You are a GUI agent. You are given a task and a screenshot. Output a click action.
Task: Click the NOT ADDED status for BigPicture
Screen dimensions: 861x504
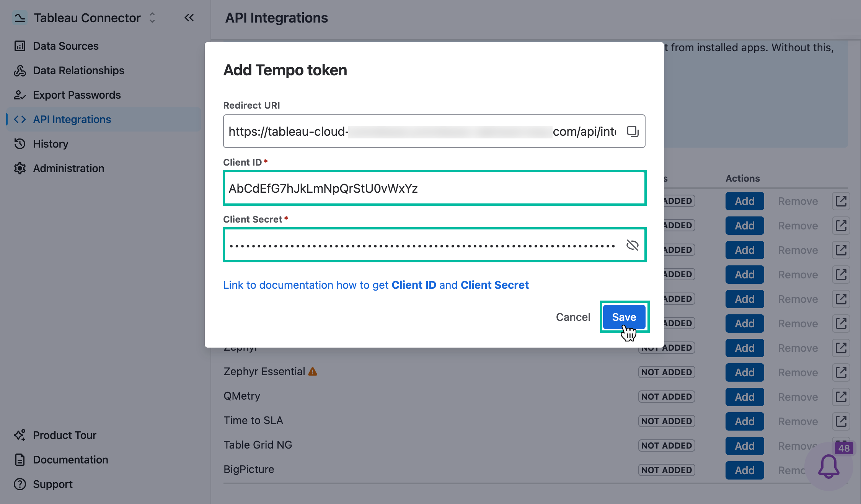pyautogui.click(x=667, y=470)
